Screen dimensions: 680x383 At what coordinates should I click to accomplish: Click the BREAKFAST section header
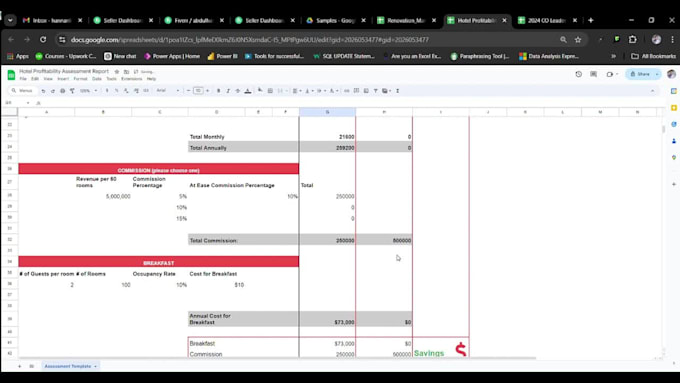(x=159, y=262)
